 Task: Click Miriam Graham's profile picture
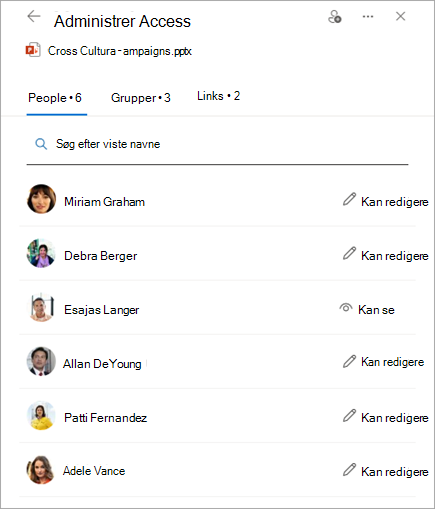coord(41,199)
